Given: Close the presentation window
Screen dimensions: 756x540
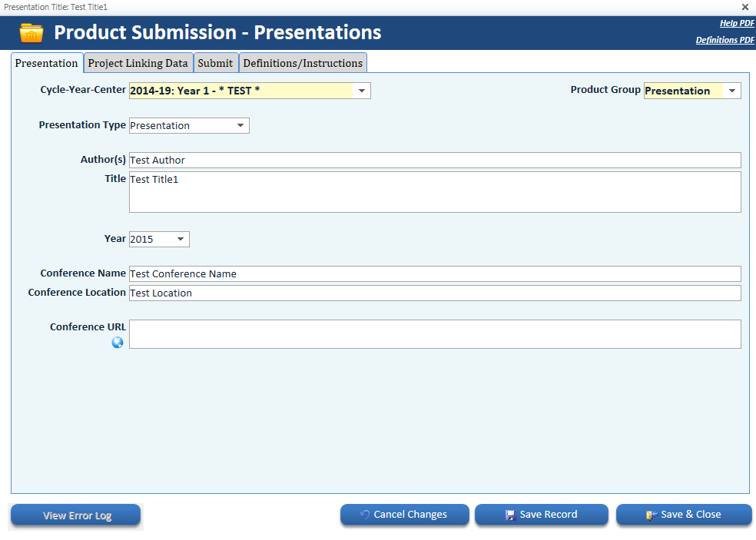Looking at the screenshot, I should tap(744, 6).
